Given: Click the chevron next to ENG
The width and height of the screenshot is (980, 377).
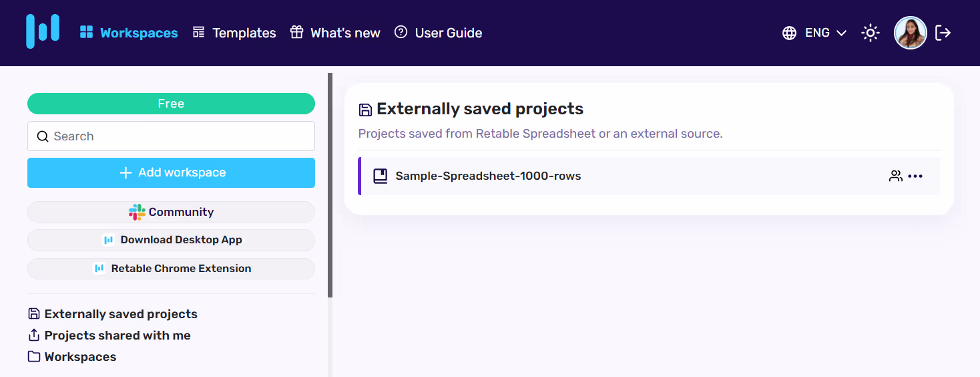Looking at the screenshot, I should pyautogui.click(x=841, y=33).
